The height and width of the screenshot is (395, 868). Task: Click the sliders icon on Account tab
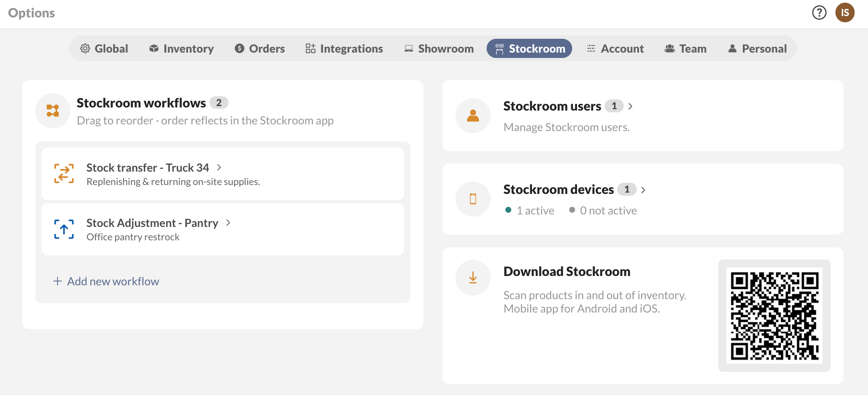pos(591,49)
